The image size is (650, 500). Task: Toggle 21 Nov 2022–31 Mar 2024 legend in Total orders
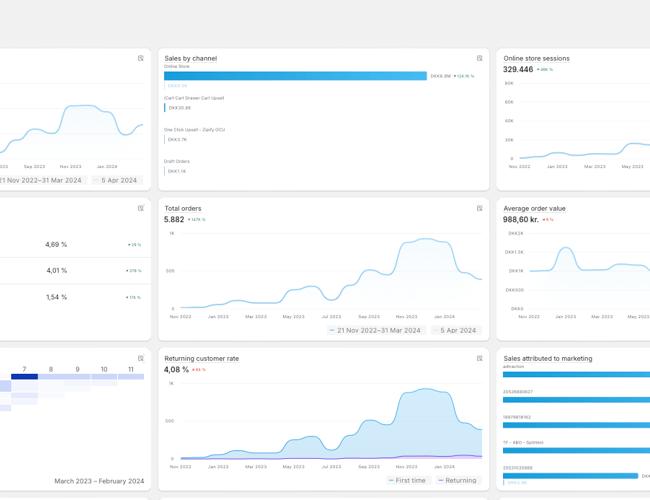(x=374, y=330)
